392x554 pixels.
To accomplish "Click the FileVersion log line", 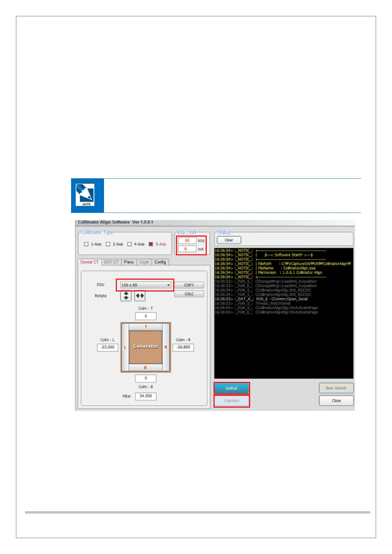I will click(268, 272).
